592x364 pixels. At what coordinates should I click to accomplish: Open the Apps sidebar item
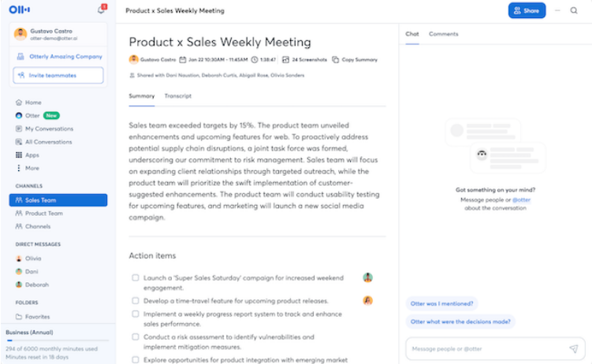tap(32, 155)
